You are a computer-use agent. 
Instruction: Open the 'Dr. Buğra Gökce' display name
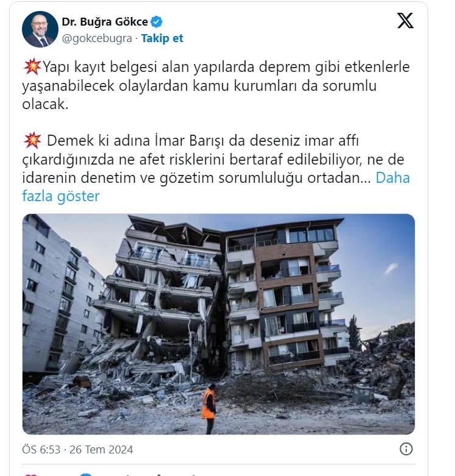tap(105, 22)
